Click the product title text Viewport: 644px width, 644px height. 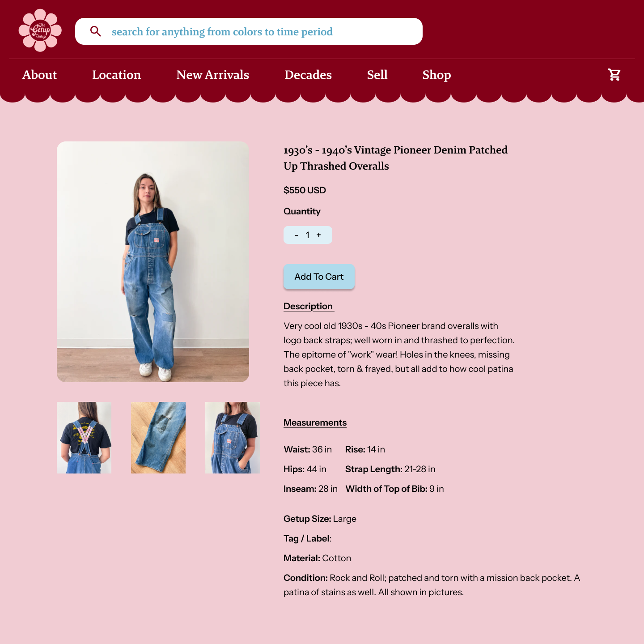click(395, 158)
